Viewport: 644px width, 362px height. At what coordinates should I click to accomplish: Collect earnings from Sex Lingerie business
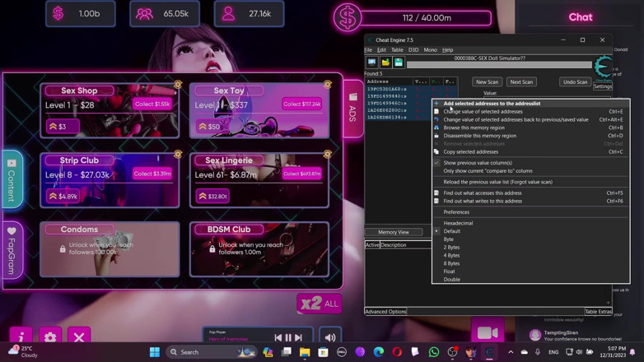click(301, 174)
